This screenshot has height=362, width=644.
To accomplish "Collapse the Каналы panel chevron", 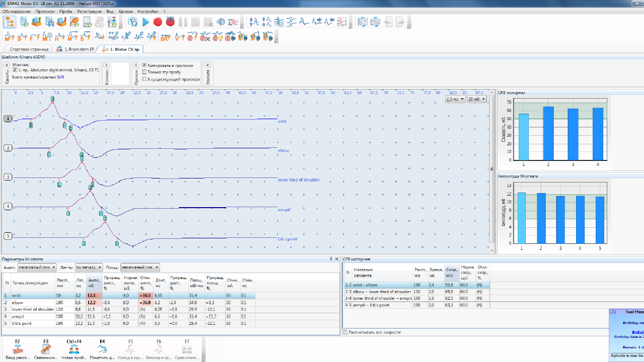I will pyautogui.click(x=7, y=65).
